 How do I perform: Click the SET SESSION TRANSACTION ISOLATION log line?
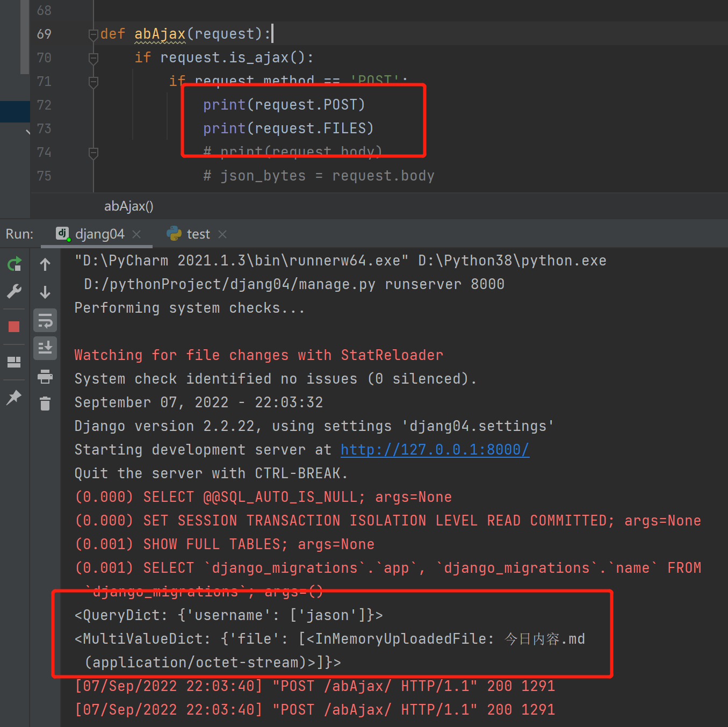click(388, 521)
